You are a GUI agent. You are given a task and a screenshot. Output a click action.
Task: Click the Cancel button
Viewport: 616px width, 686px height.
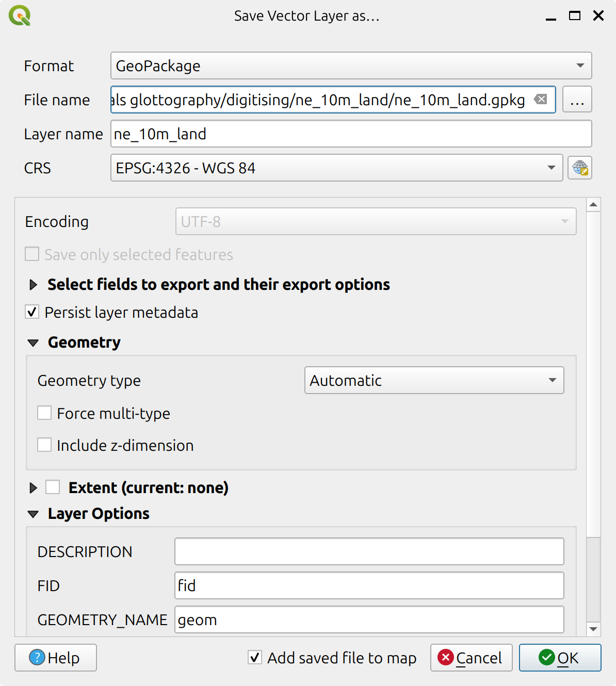click(x=471, y=658)
